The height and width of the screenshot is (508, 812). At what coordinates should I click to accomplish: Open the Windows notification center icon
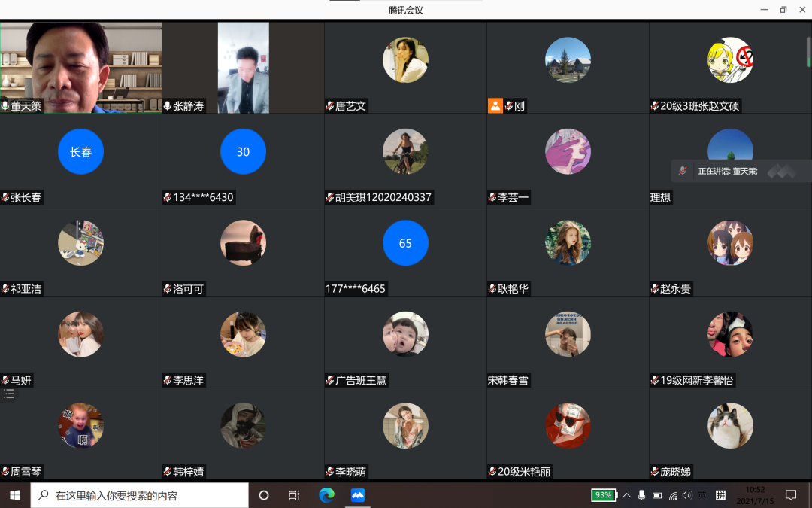791,495
